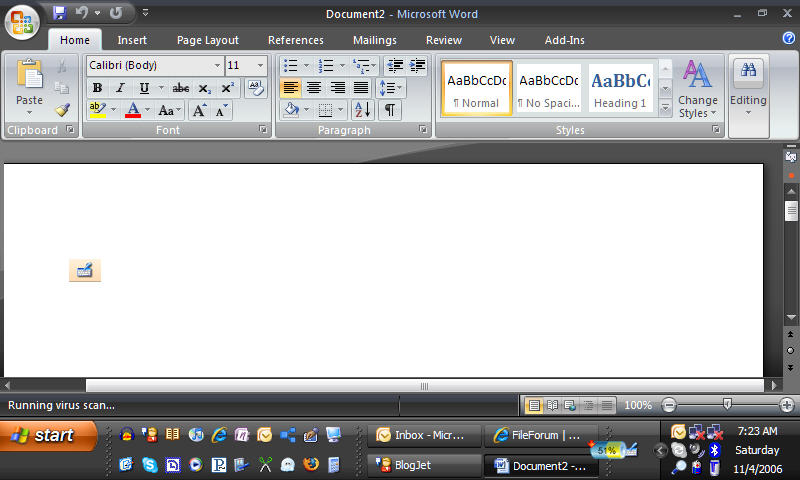The width and height of the screenshot is (800, 480).
Task: Apply yellow text highlight color
Action: pos(97,110)
